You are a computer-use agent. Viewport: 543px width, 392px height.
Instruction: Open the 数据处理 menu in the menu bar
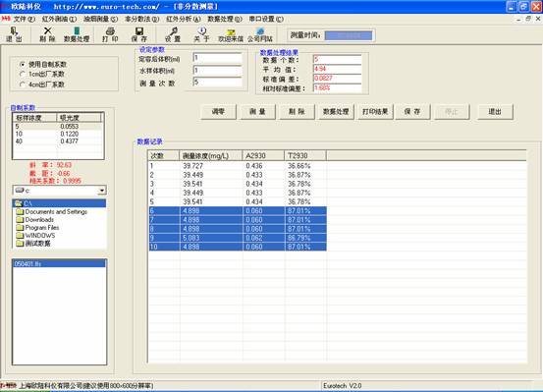point(225,19)
